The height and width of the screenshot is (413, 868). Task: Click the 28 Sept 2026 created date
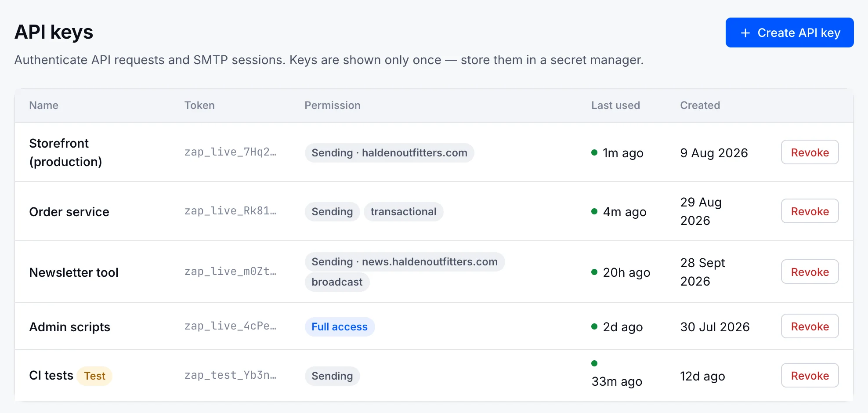[702, 272]
